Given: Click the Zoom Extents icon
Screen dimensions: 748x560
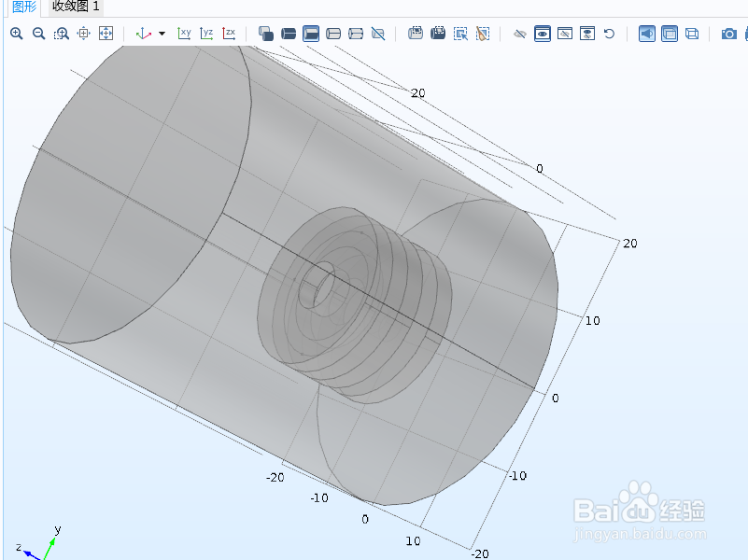Looking at the screenshot, I should (x=106, y=34).
